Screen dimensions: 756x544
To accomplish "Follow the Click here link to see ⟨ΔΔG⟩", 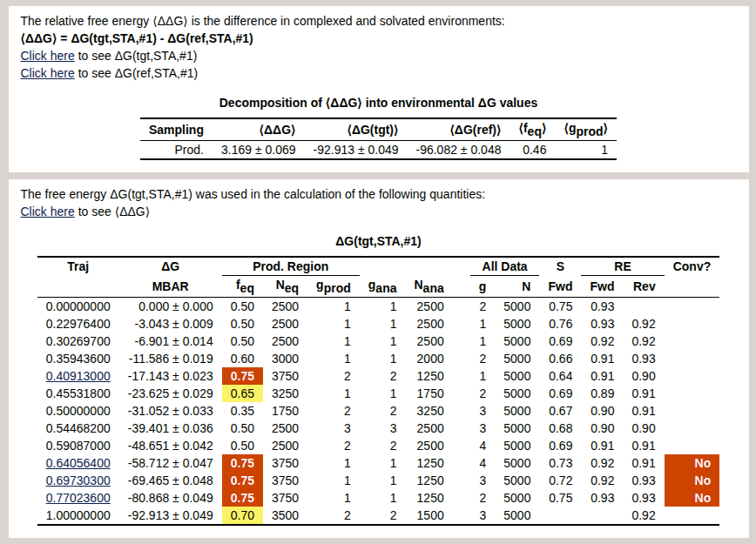I will click(47, 212).
